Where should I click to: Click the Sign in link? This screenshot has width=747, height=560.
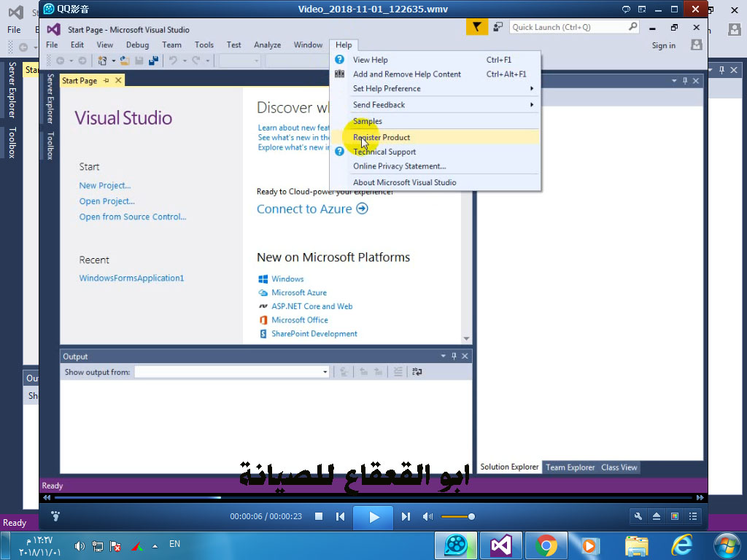pyautogui.click(x=664, y=45)
